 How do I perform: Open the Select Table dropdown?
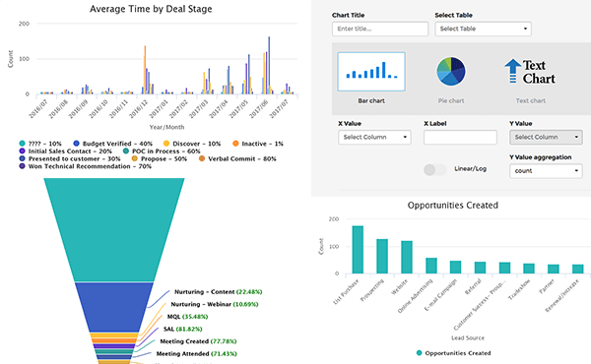pyautogui.click(x=484, y=29)
